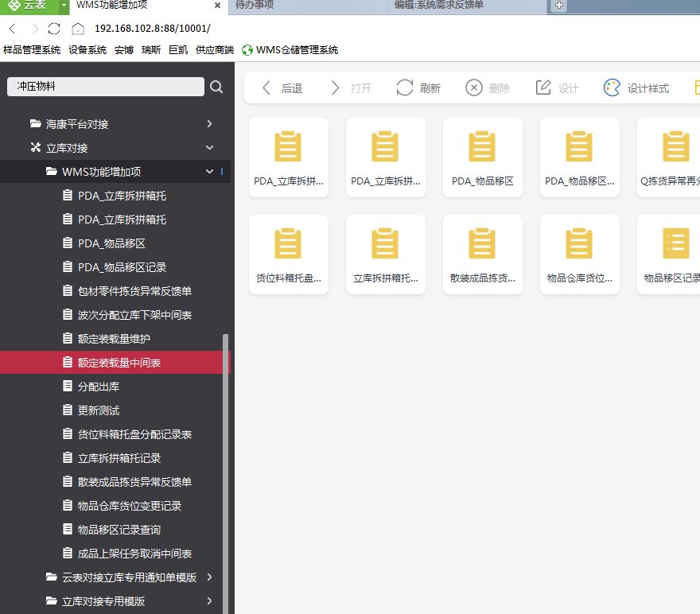Screen dimensions: 700x614
Task: Open the 散装成品拣货 template card
Action: click(x=483, y=255)
